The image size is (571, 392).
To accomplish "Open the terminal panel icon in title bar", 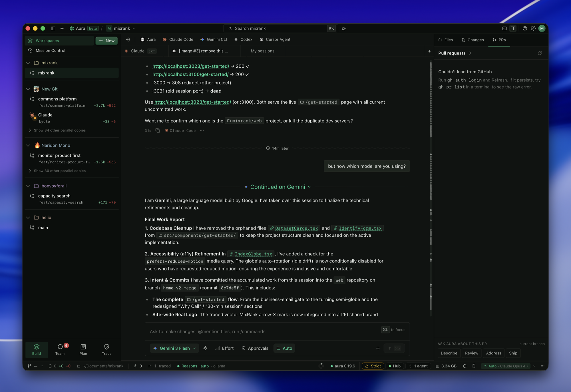I will [504, 29].
